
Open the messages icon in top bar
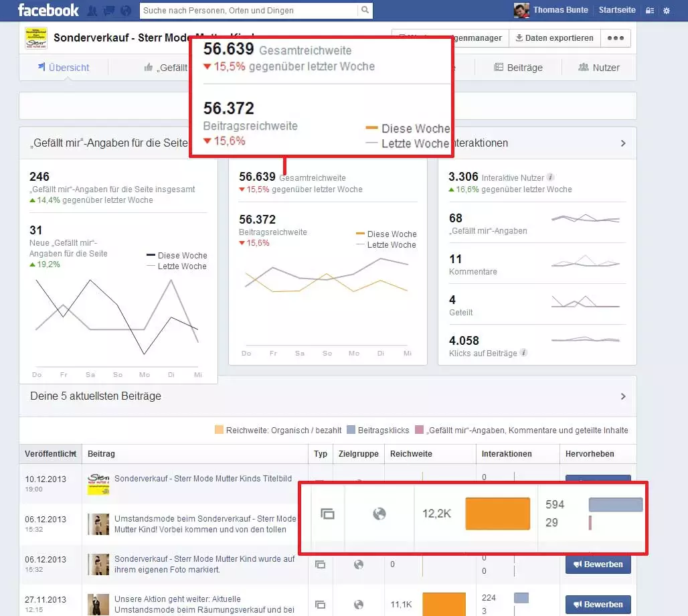(x=109, y=11)
